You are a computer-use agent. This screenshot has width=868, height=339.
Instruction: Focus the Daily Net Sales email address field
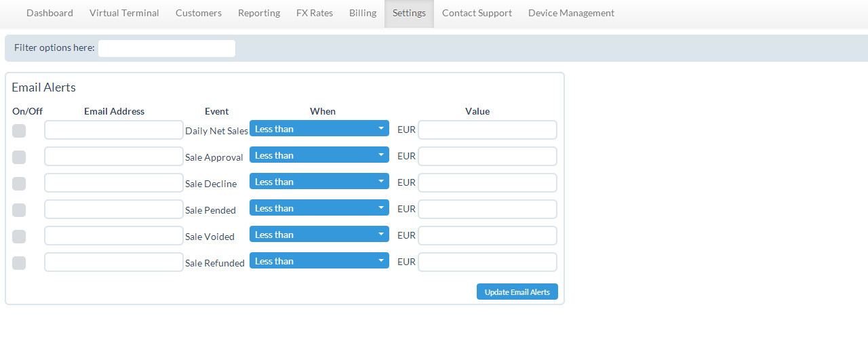pyautogui.click(x=114, y=130)
